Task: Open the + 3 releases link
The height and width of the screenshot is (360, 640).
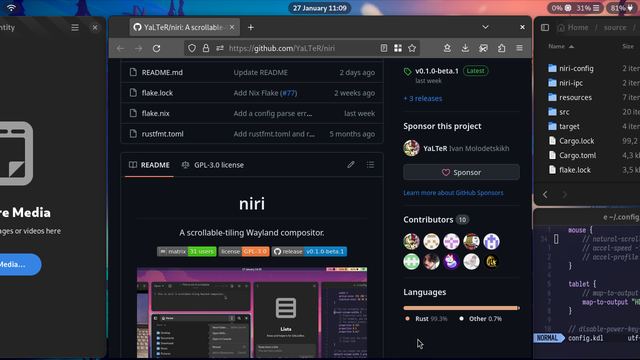Action: [422, 98]
